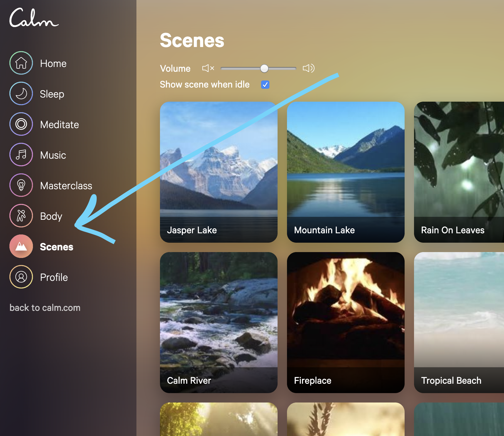
Task: Click the Meditate circle icon
Action: 21,124
